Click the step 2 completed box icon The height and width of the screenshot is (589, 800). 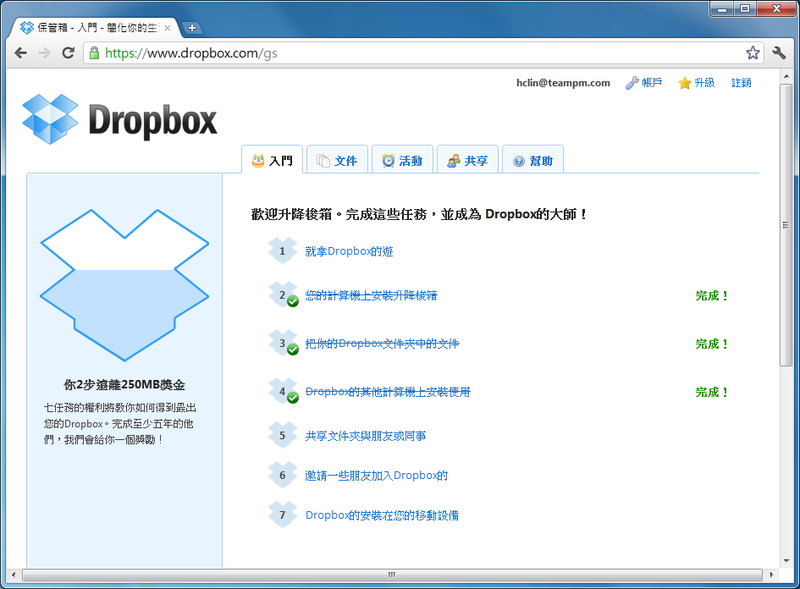pyautogui.click(x=283, y=294)
